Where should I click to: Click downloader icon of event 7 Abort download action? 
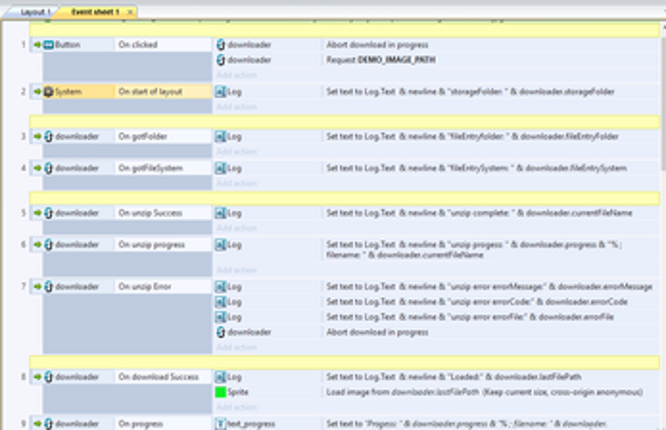coord(220,332)
